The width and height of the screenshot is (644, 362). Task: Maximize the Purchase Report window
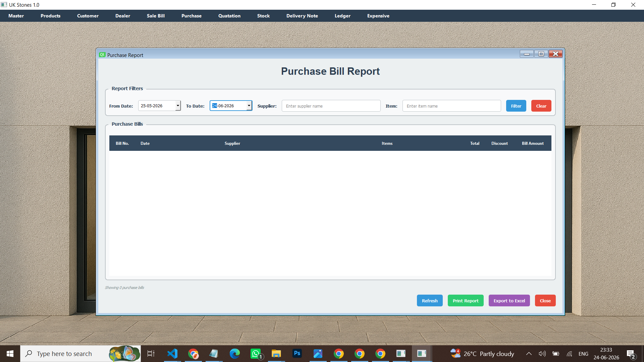click(x=541, y=54)
